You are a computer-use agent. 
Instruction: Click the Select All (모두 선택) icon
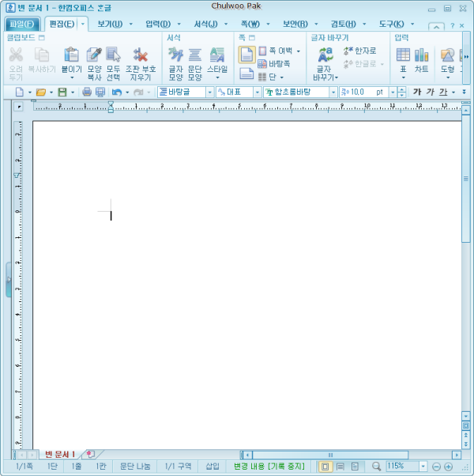click(x=113, y=55)
